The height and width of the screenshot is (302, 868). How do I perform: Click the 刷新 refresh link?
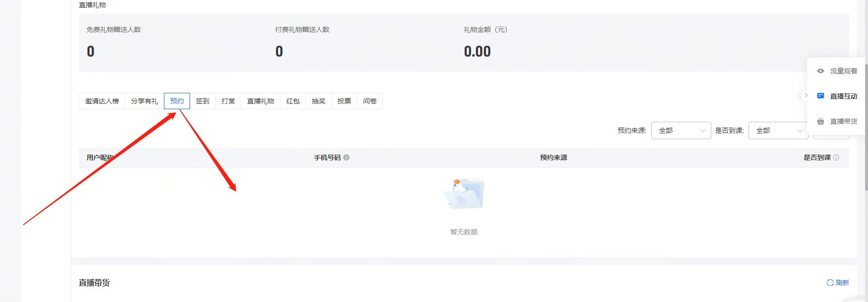click(838, 283)
